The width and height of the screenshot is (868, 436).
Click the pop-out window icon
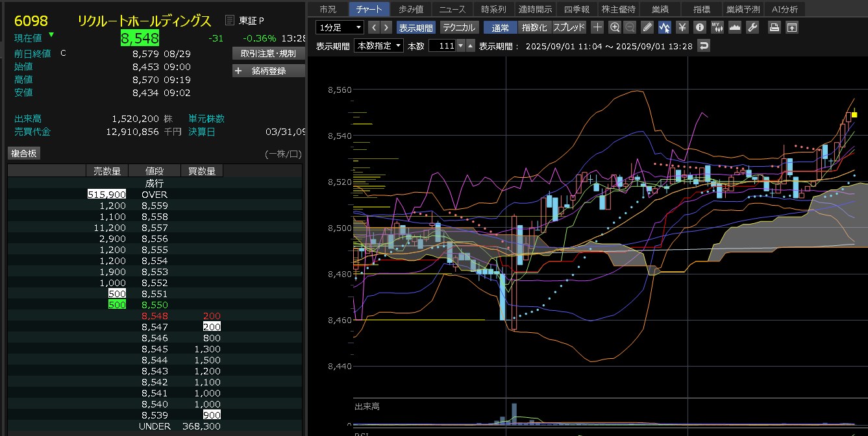[x=791, y=27]
